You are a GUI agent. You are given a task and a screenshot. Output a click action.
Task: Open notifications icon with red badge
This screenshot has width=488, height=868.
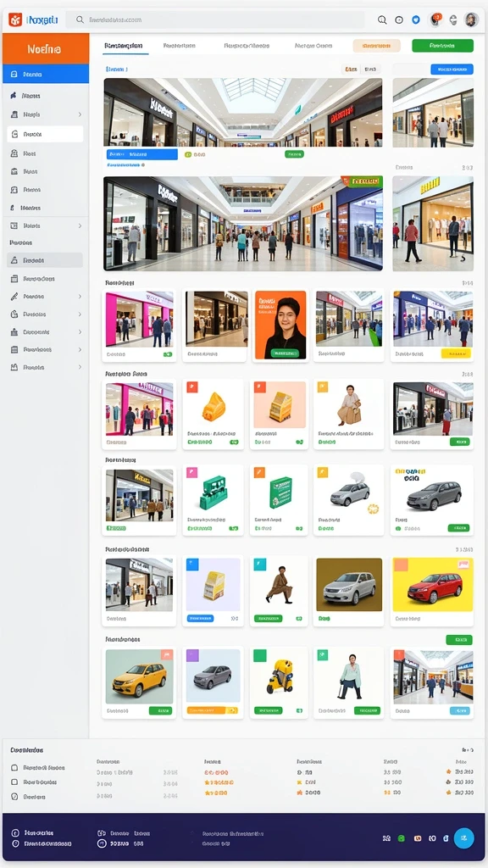(436, 19)
